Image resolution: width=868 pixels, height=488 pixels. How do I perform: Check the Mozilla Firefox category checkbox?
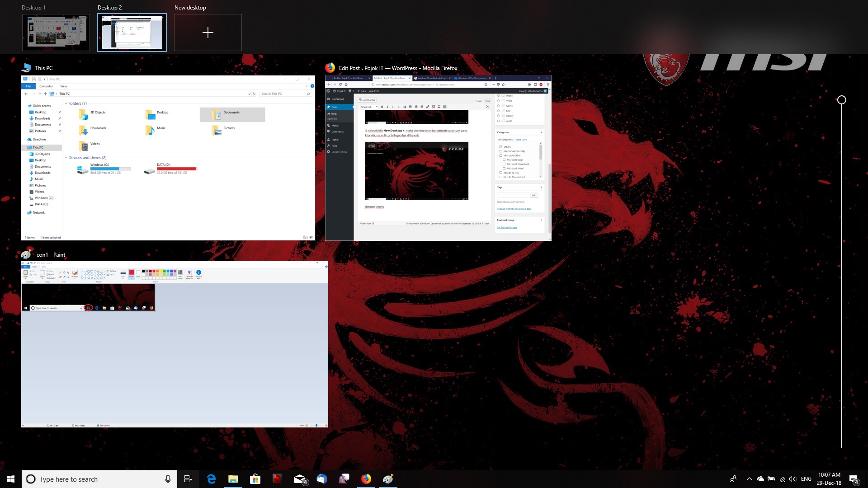pos(501,173)
